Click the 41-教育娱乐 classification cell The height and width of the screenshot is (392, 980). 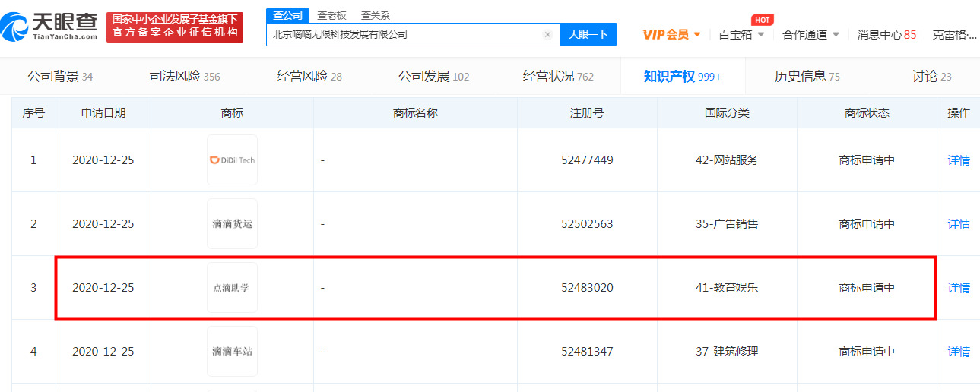point(727,288)
